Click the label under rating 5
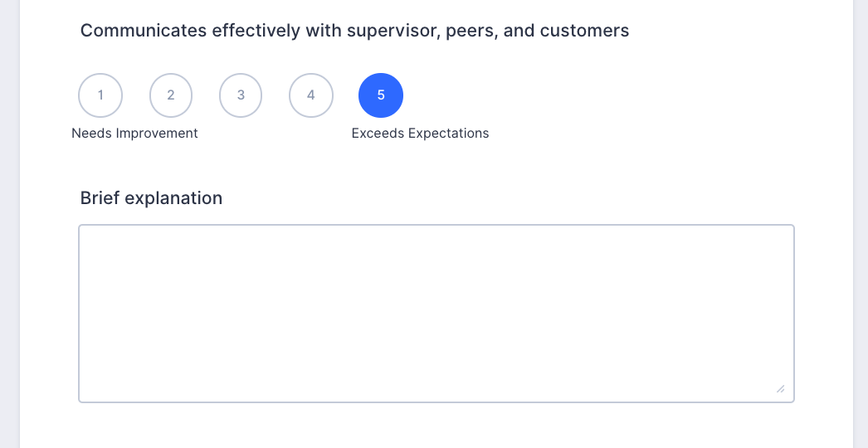Image resolution: width=868 pixels, height=448 pixels. (420, 134)
